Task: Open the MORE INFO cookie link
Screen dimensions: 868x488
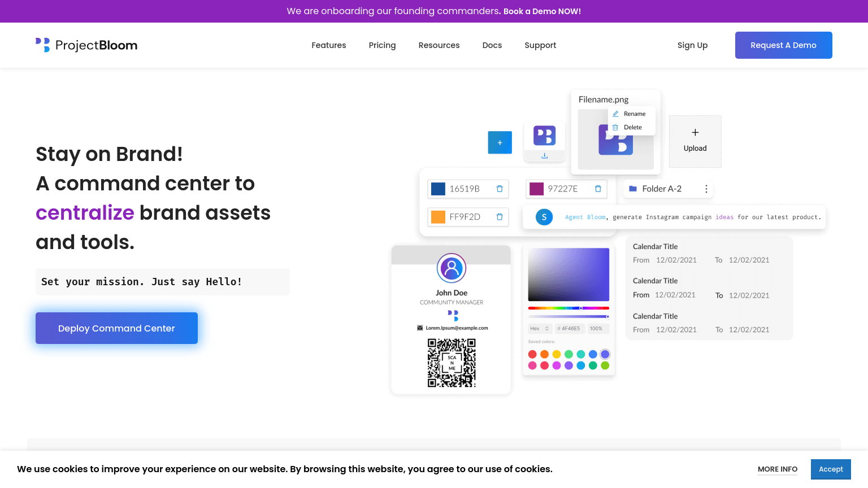Action: [x=777, y=469]
